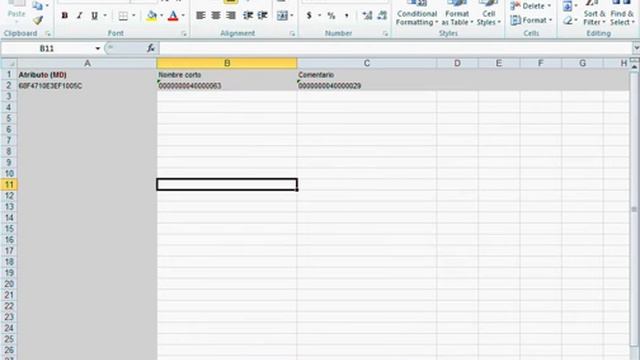Click Decrease Decimal icon
Screen dimensions: 640x360
click(x=382, y=16)
